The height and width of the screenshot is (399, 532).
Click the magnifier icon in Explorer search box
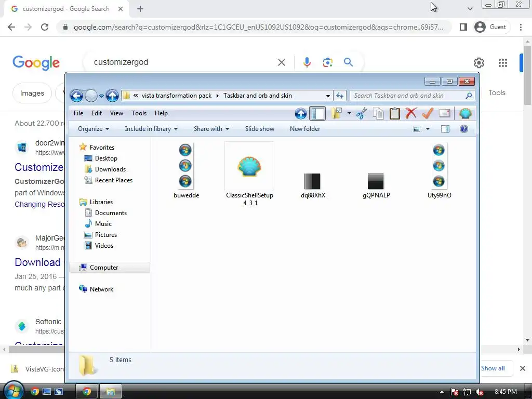pyautogui.click(x=469, y=96)
